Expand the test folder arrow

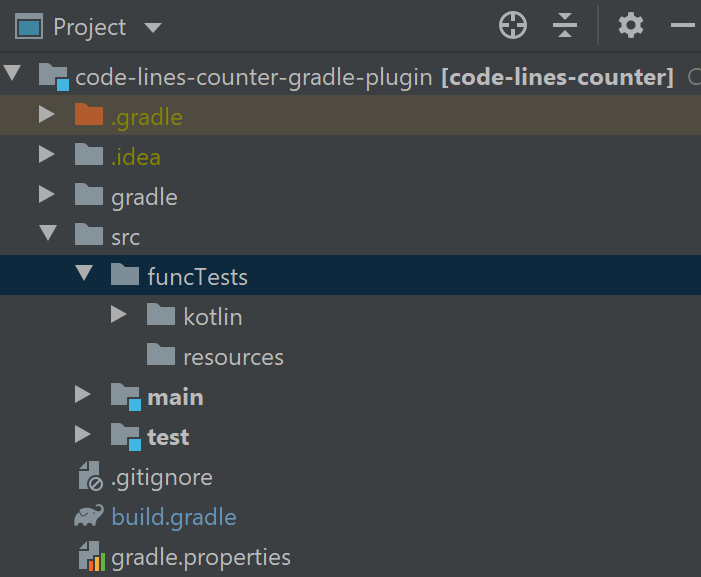pyautogui.click(x=83, y=437)
